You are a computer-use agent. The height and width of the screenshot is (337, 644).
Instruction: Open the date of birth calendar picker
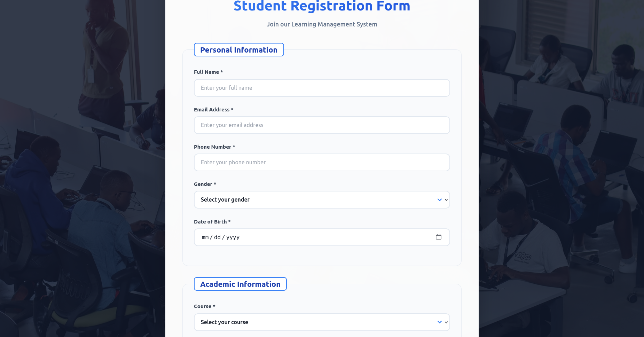click(x=439, y=237)
